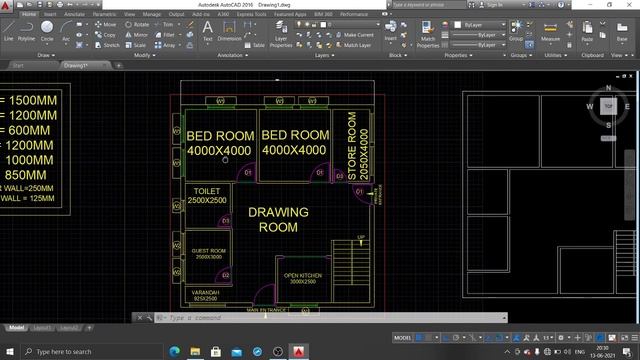640x360 pixels.
Task: Expand the Layers panel
Action: click(324, 55)
